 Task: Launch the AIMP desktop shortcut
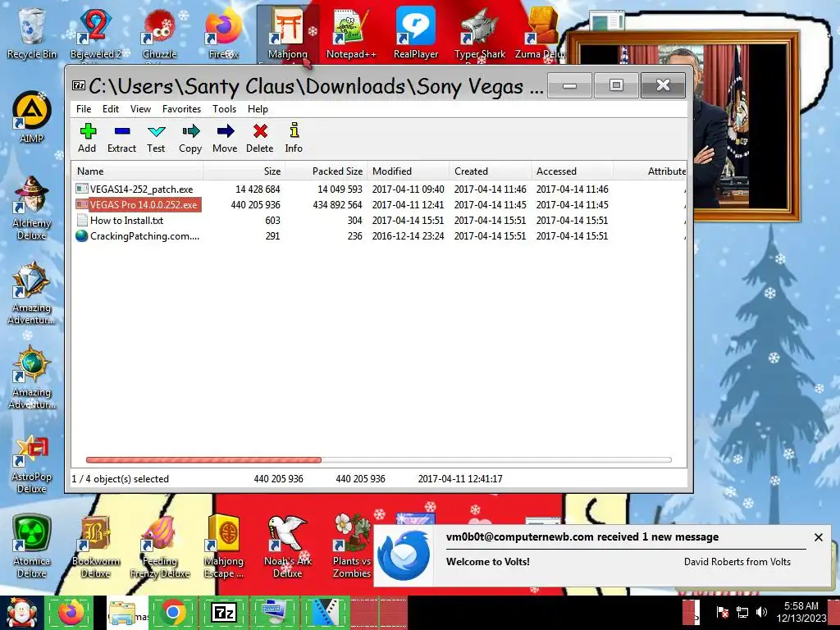(31, 118)
